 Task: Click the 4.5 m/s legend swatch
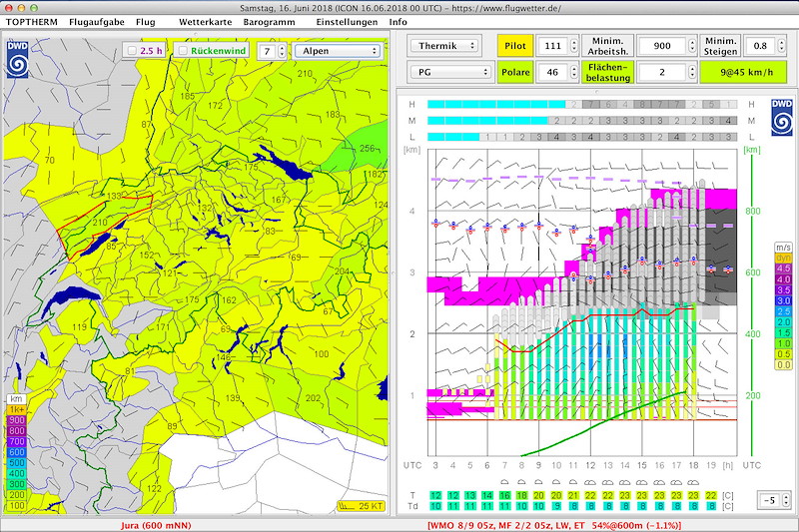click(783, 268)
